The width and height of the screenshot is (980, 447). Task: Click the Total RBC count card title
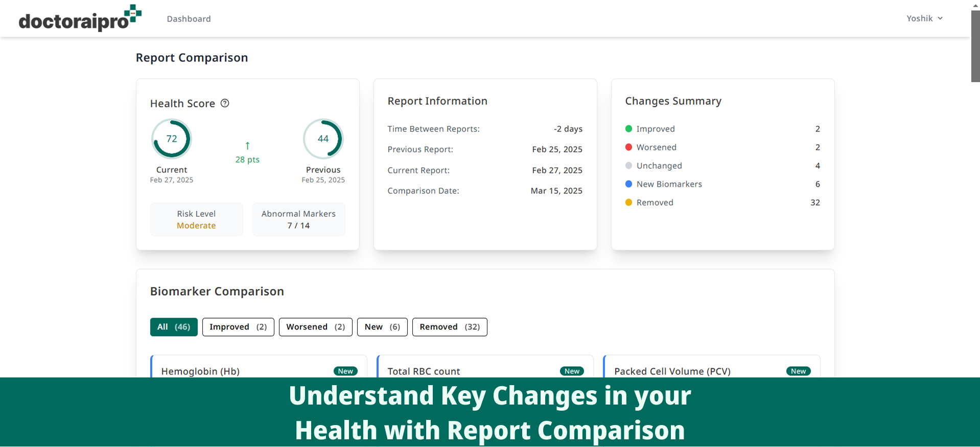[424, 371]
